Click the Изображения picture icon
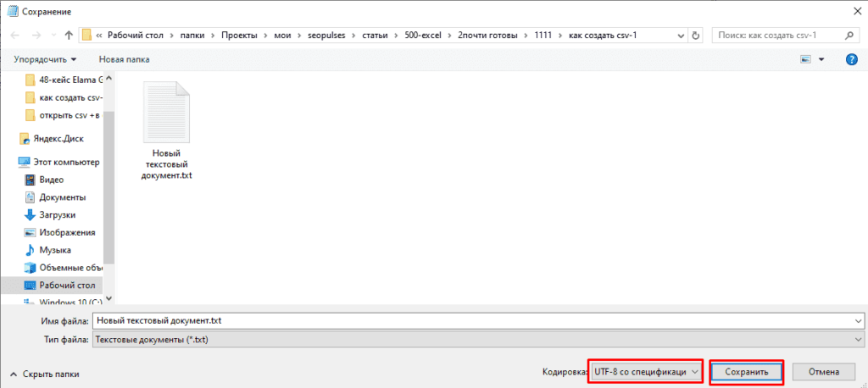This screenshot has width=868, height=388. [31, 232]
